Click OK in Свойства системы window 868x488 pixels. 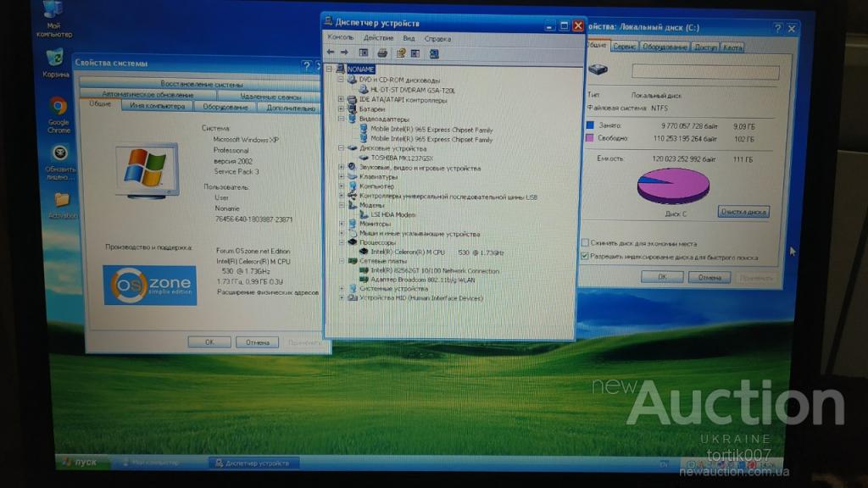[x=209, y=342]
